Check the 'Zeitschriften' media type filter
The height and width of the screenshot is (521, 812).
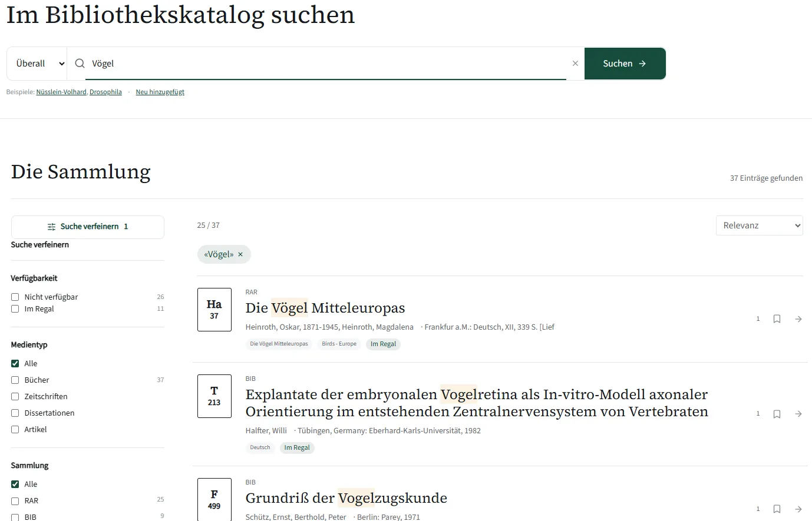15,397
